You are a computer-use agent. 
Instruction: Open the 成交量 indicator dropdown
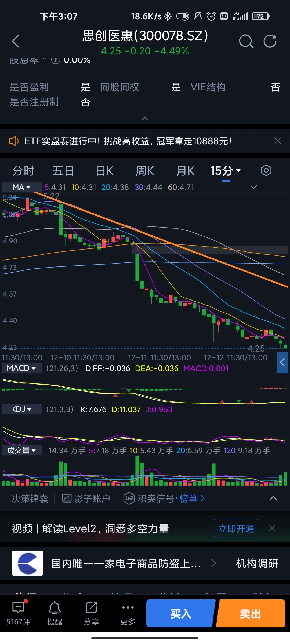21,450
